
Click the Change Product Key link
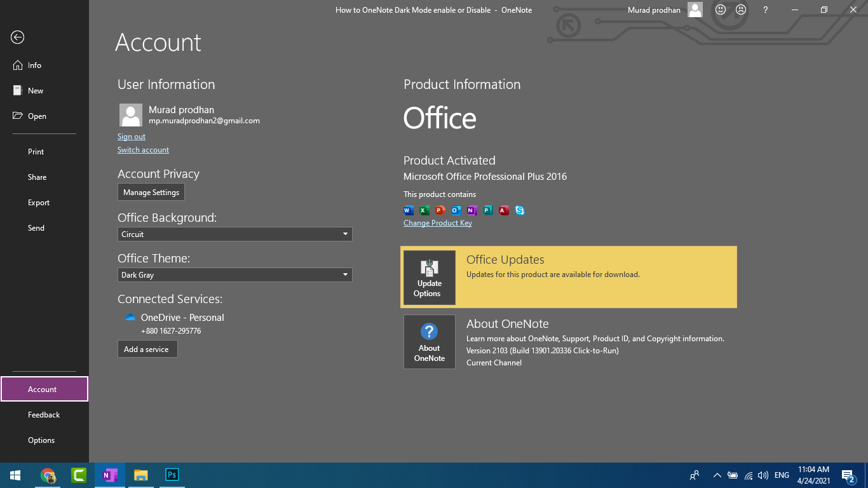[x=438, y=223]
